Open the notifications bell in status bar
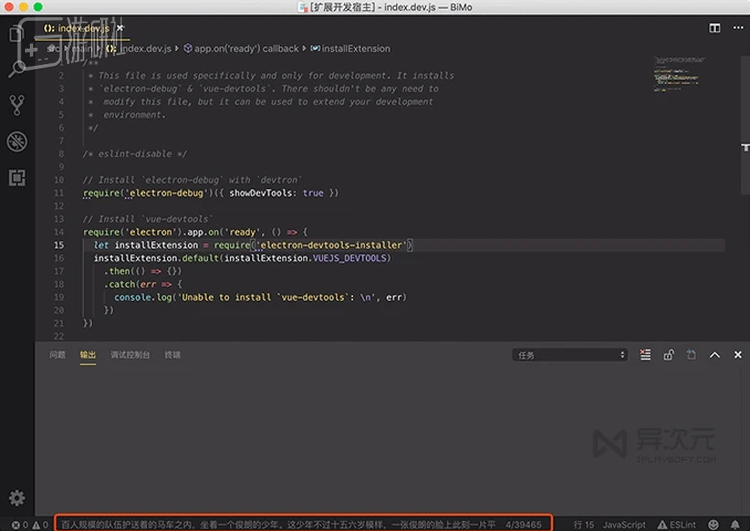 coord(738,524)
